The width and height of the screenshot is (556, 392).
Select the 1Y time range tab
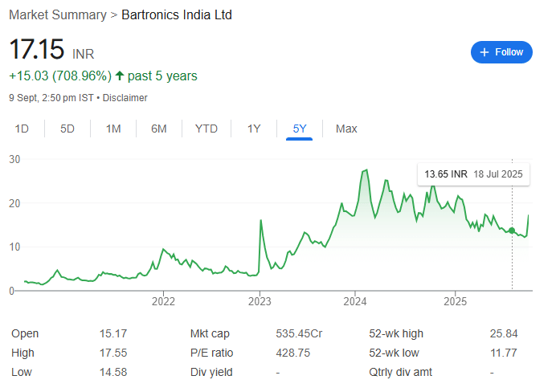(254, 129)
